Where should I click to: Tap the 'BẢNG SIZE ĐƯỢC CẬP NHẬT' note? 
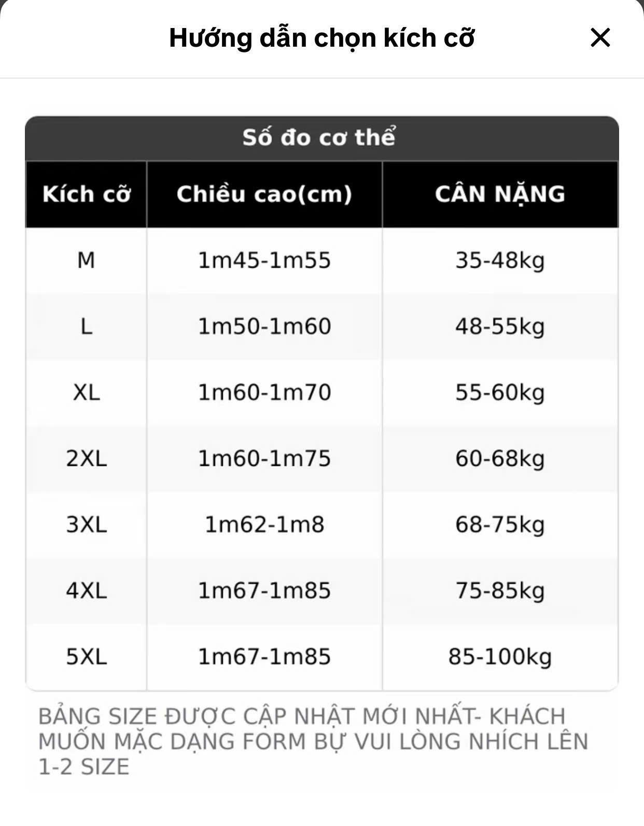[313, 741]
